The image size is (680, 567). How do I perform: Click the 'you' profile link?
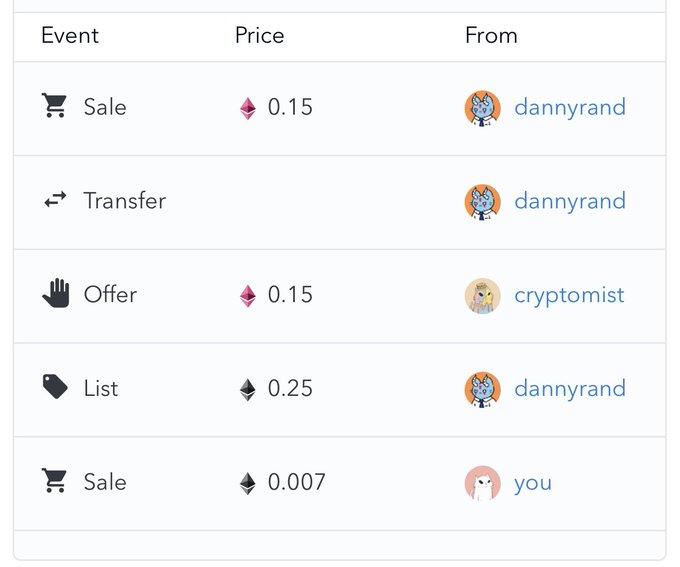[532, 483]
